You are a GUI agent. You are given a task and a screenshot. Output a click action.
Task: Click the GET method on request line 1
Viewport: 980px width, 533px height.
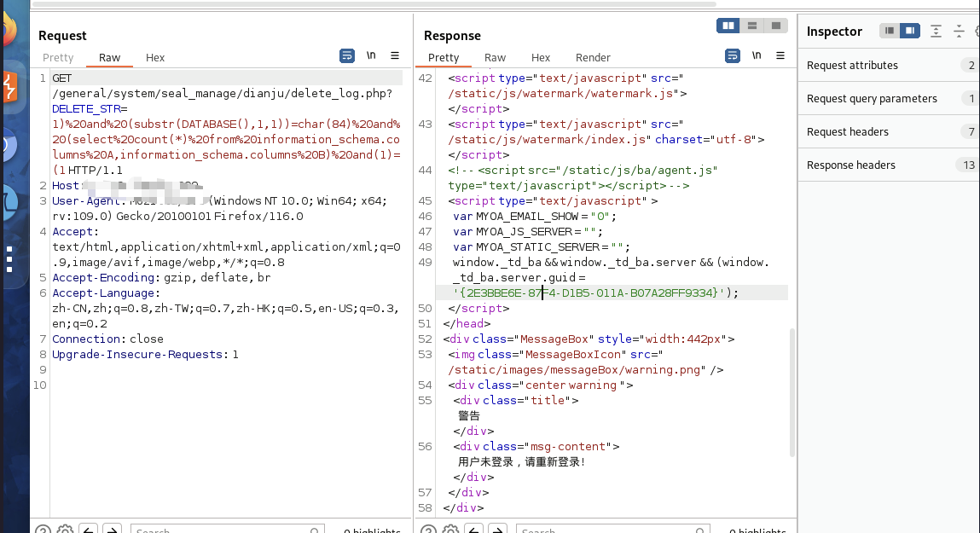(x=62, y=78)
